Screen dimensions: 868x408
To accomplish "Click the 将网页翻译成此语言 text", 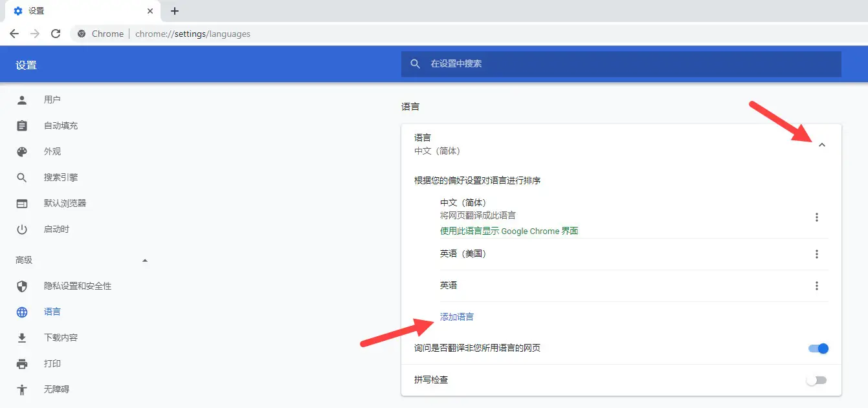I will [x=478, y=215].
